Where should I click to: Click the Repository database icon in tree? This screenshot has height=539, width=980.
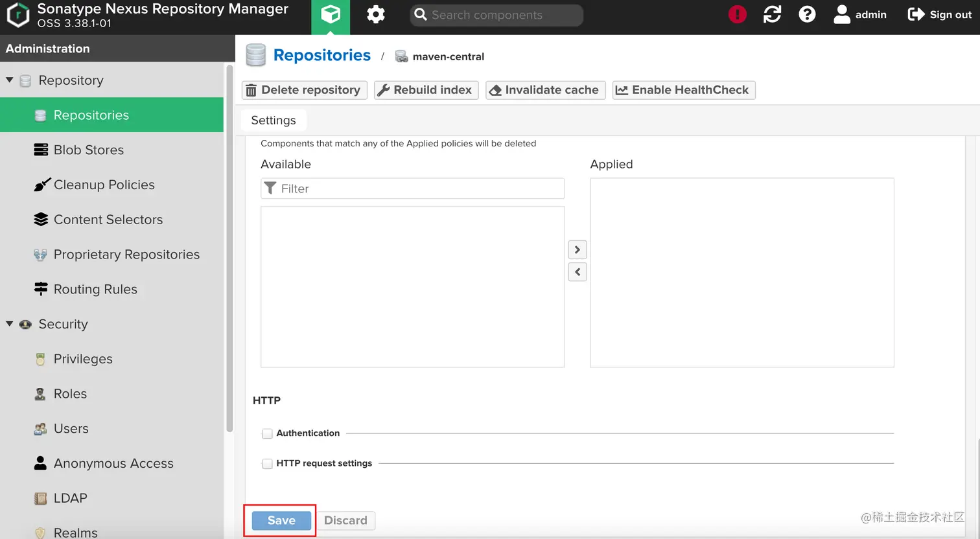tap(25, 81)
